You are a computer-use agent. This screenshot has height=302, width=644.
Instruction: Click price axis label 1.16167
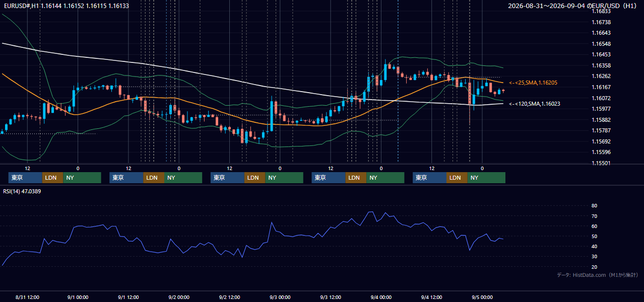(601, 87)
